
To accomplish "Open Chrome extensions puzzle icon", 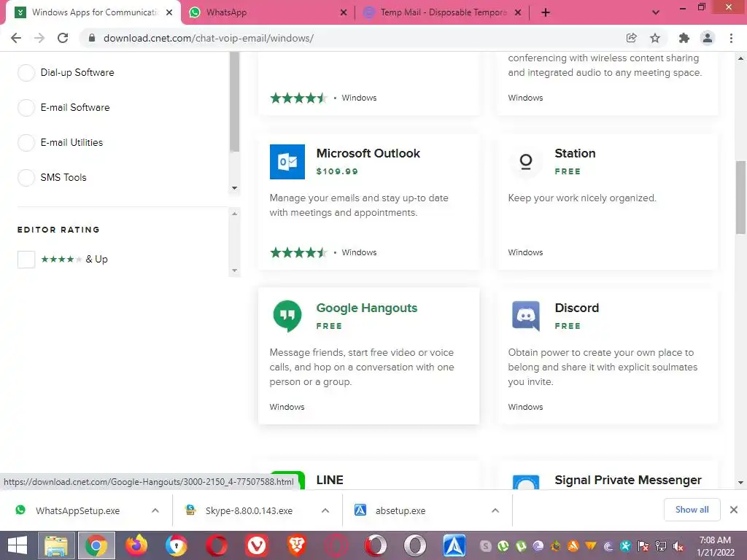I will coord(684,38).
